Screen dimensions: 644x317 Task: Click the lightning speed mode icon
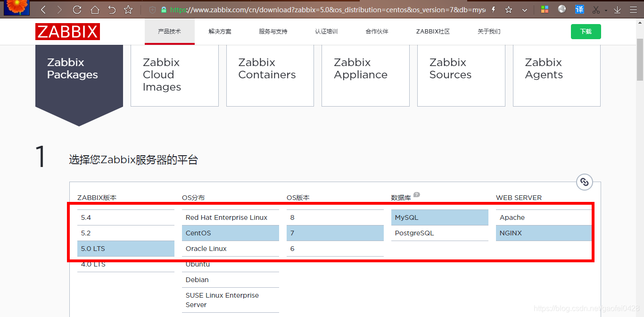point(494,9)
